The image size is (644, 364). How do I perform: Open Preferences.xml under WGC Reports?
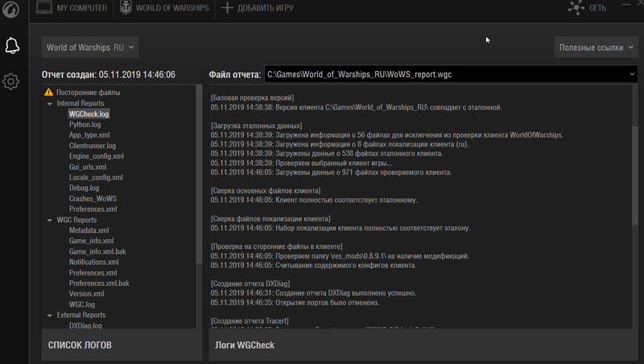pos(93,273)
